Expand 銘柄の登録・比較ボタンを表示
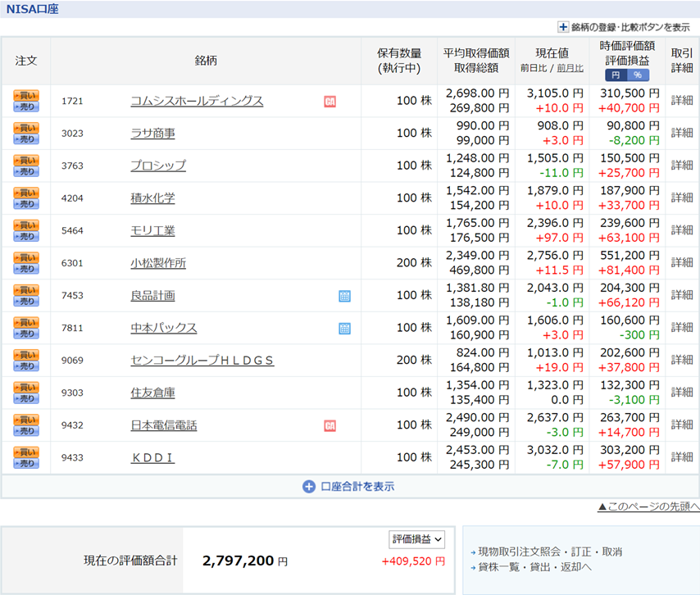This screenshot has width=700, height=595. point(624,27)
